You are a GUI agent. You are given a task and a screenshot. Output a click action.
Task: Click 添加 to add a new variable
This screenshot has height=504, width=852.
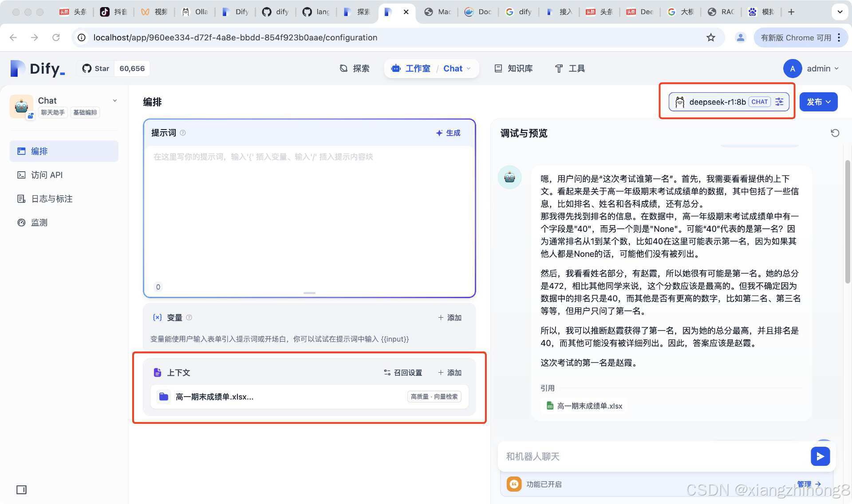(x=450, y=317)
